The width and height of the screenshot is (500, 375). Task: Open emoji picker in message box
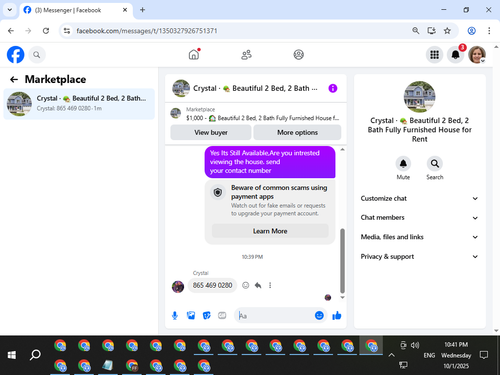pyautogui.click(x=319, y=315)
